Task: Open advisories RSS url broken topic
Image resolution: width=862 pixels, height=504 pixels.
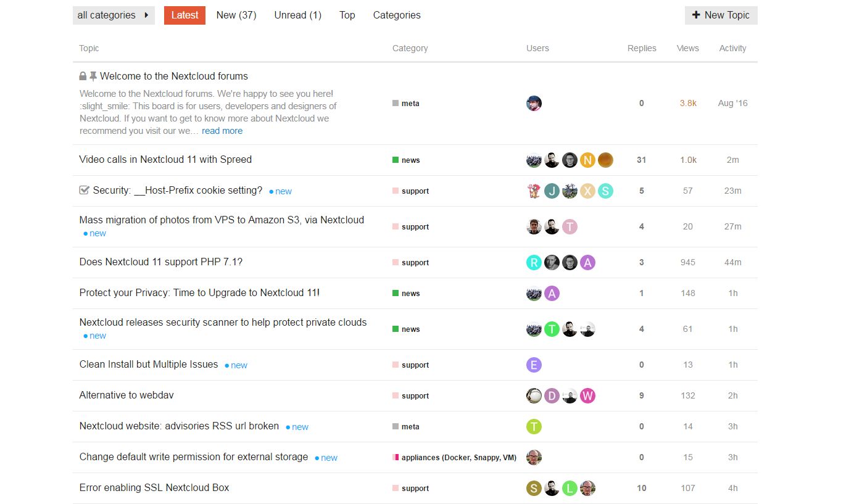Action: pyautogui.click(x=179, y=426)
